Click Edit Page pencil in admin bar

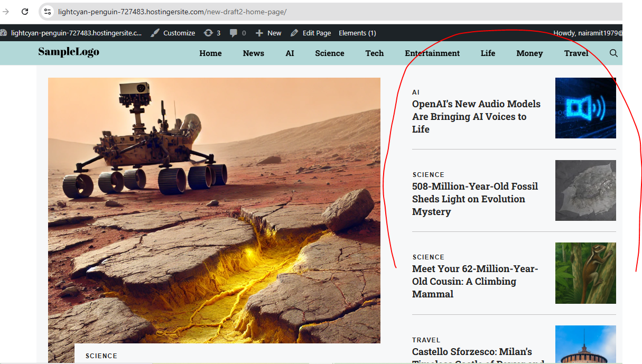click(311, 33)
